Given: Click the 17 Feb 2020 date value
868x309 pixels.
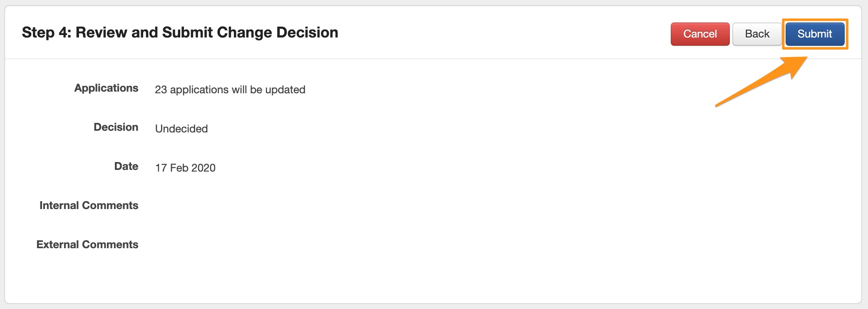Looking at the screenshot, I should click(x=185, y=168).
